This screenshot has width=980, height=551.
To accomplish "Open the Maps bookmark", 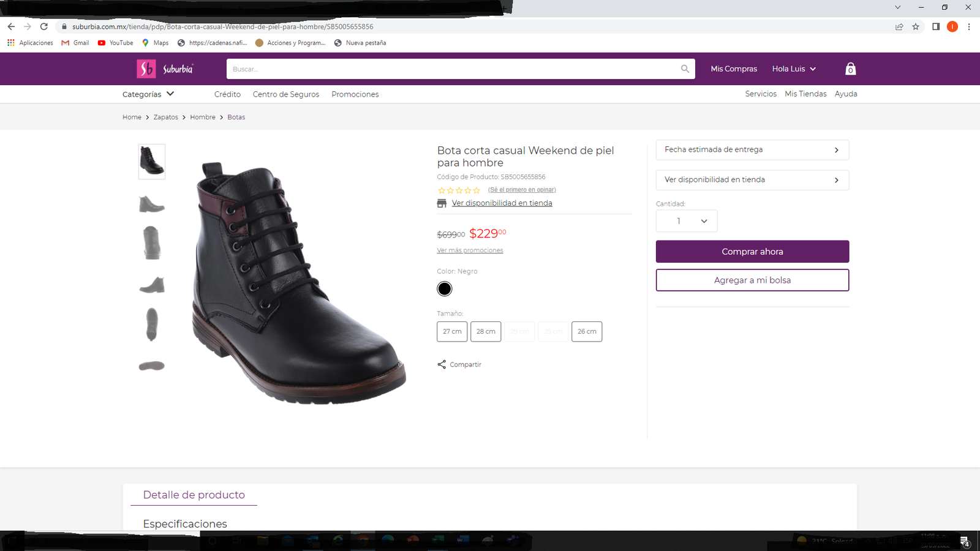I will (x=155, y=43).
